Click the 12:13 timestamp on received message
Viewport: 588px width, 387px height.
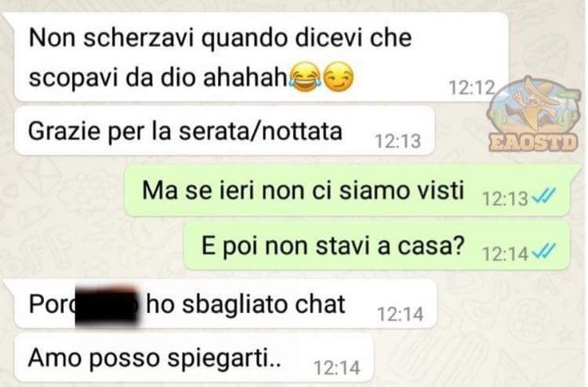pos(398,141)
